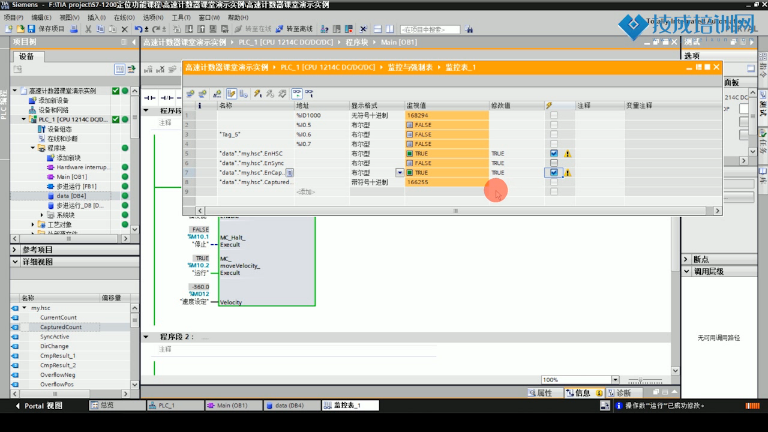Click the insert row icon in watch table toolbar

(x=190, y=94)
